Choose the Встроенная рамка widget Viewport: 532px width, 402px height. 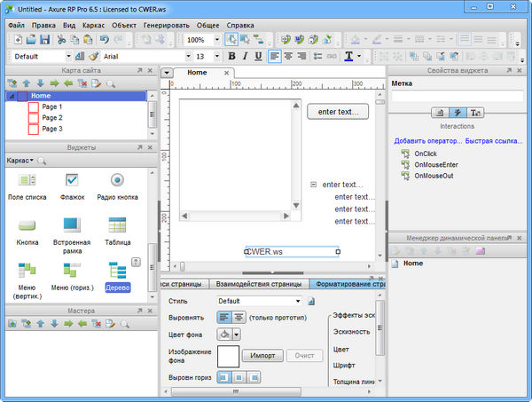[72, 225]
